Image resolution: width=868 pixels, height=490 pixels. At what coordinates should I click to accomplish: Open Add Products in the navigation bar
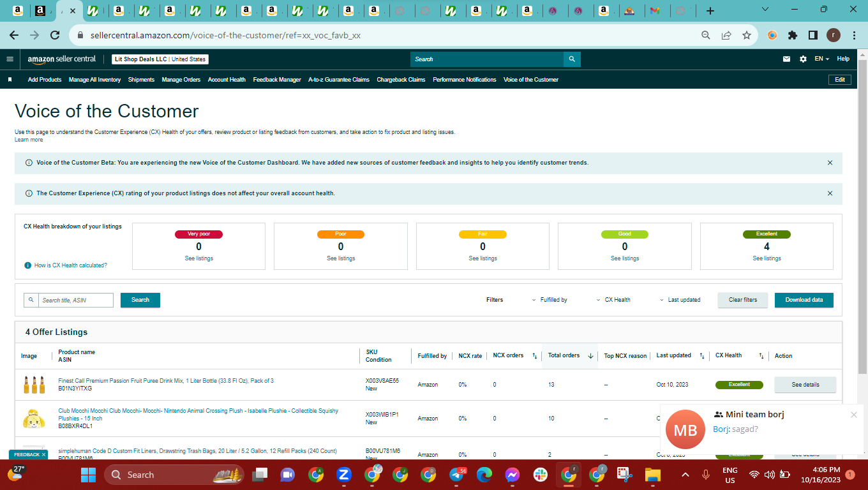point(45,80)
